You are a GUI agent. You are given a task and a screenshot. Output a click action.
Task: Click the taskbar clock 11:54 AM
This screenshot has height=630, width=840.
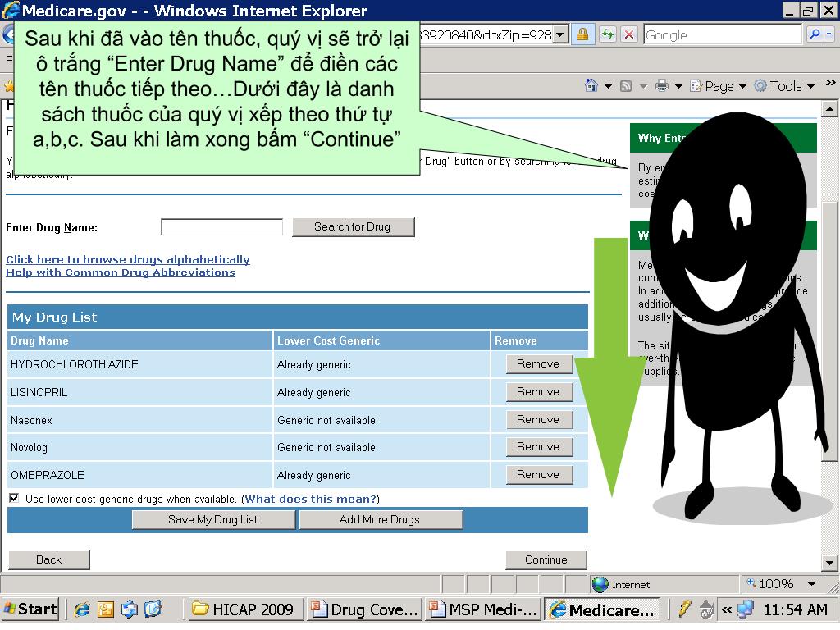(796, 609)
